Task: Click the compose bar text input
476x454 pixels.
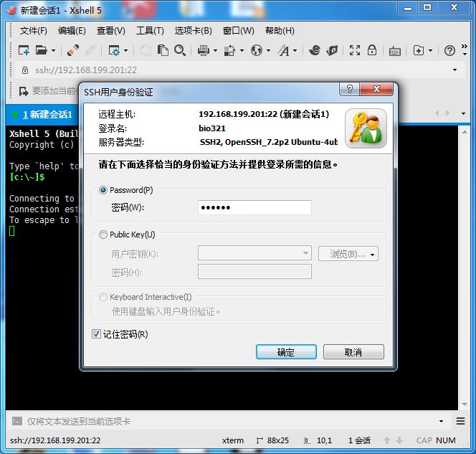Action: [x=231, y=421]
